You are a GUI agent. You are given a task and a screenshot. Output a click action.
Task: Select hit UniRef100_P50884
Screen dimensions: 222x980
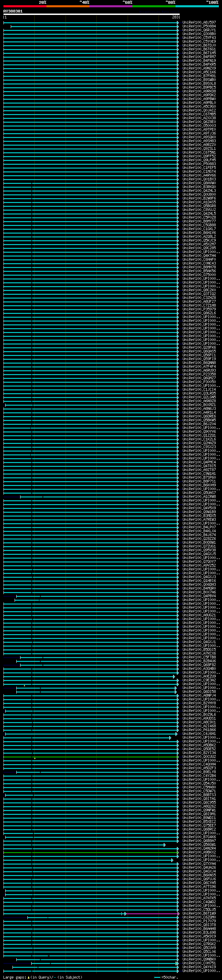point(199,26)
